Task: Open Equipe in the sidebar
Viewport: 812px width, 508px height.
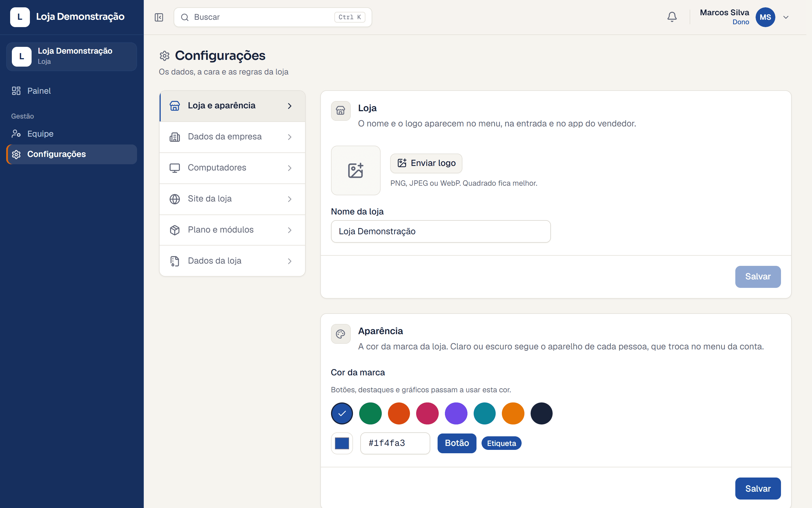Action: pyautogui.click(x=71, y=134)
